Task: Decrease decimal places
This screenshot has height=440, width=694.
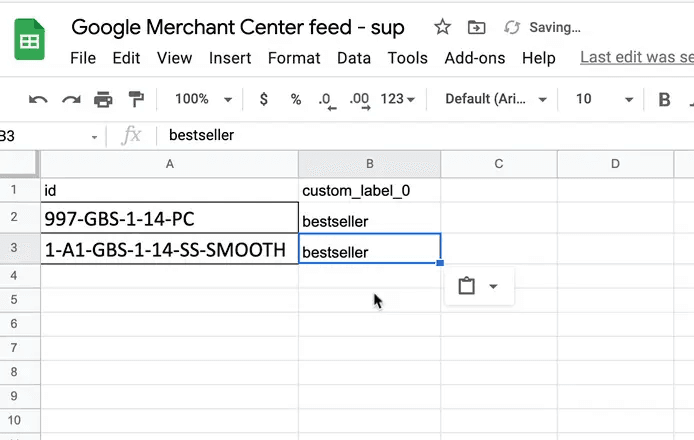Action: (x=327, y=100)
